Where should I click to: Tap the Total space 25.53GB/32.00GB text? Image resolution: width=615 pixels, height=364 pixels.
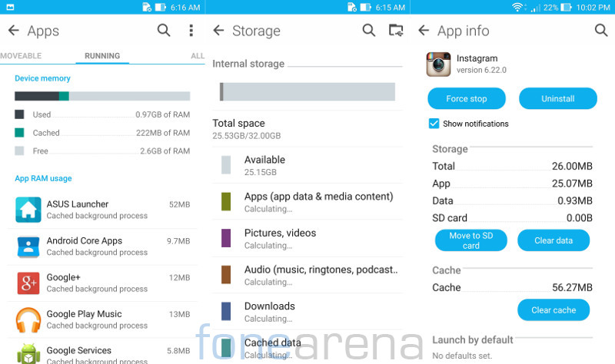tap(246, 129)
